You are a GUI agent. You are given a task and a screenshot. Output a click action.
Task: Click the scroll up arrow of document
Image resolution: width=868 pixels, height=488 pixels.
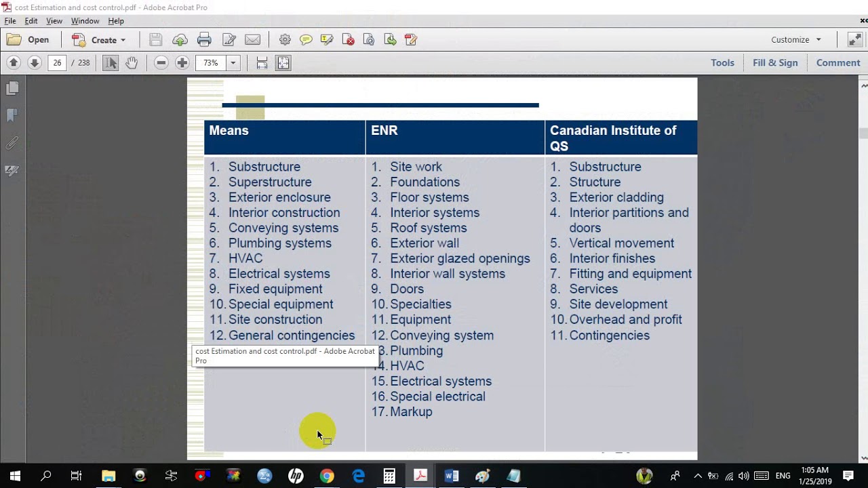(x=864, y=86)
